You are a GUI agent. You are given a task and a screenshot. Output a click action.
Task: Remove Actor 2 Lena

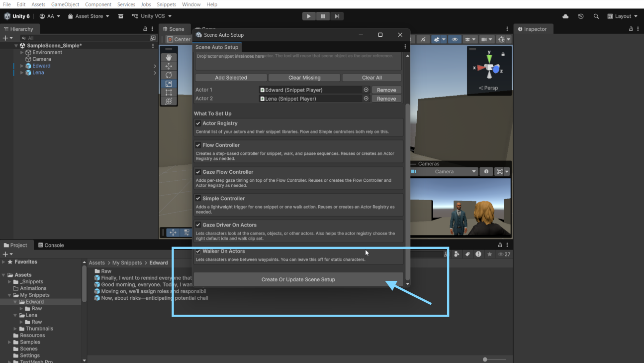pos(386,99)
